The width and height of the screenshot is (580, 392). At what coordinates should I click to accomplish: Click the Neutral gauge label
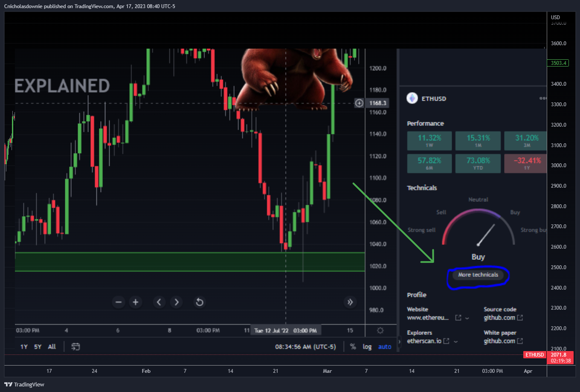(x=478, y=200)
